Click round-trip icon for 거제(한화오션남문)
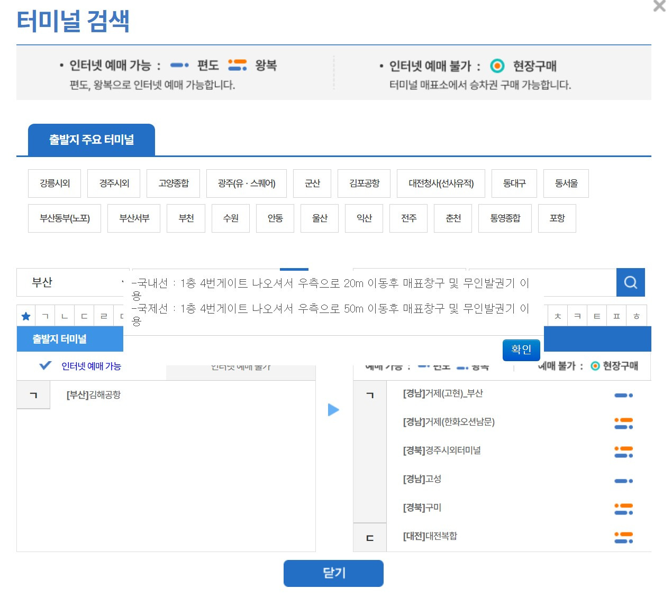The height and width of the screenshot is (616, 672). click(623, 424)
